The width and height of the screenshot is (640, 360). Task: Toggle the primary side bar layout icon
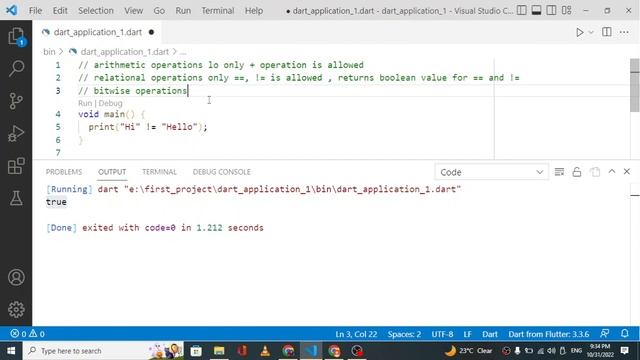[522, 10]
